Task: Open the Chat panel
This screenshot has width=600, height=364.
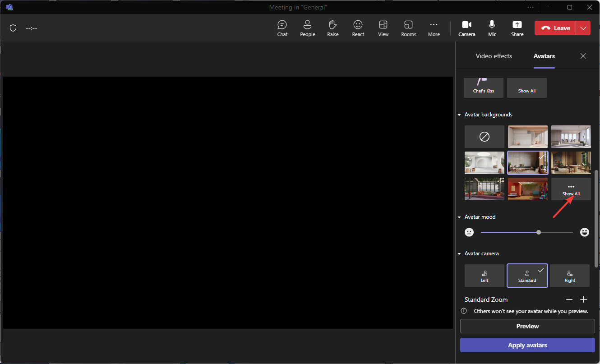Action: [x=282, y=28]
